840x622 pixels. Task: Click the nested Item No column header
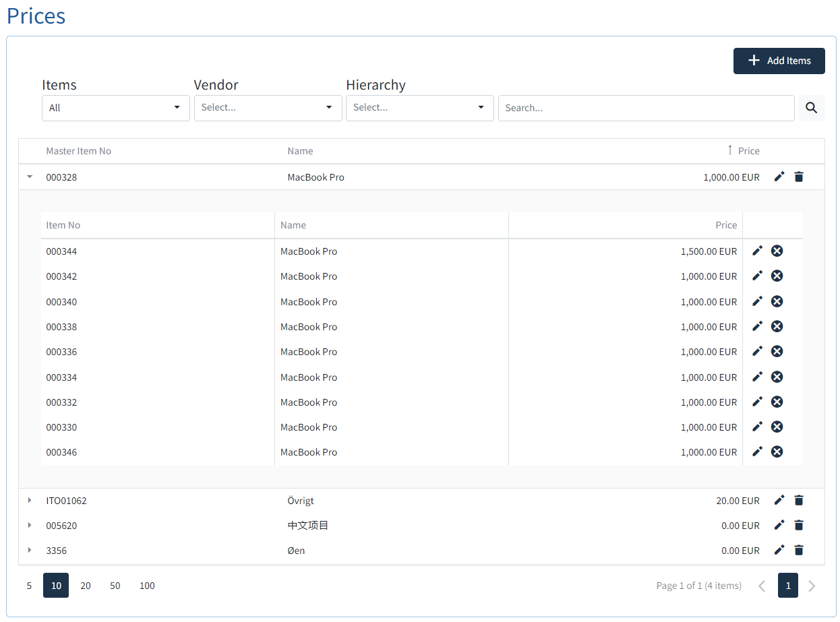tap(63, 225)
